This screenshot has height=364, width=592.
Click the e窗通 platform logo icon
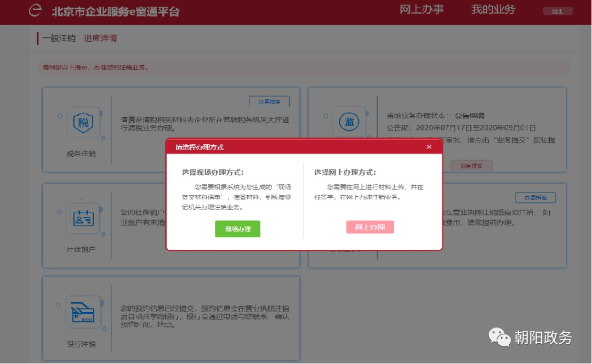click(x=36, y=10)
